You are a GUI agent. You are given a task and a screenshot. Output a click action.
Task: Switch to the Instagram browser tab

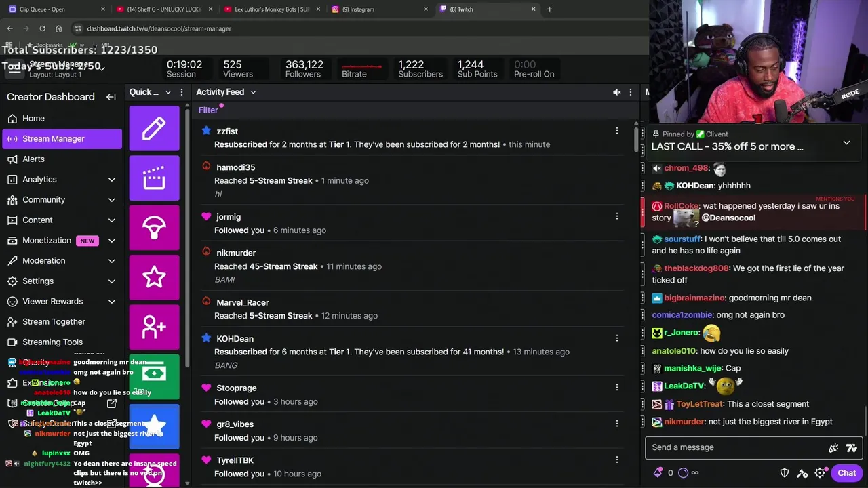click(x=379, y=9)
